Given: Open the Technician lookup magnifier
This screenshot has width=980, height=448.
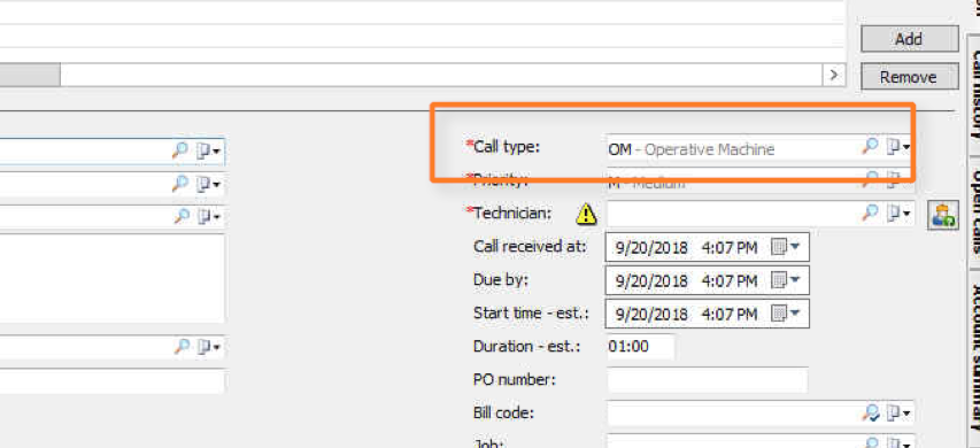Looking at the screenshot, I should click(870, 213).
